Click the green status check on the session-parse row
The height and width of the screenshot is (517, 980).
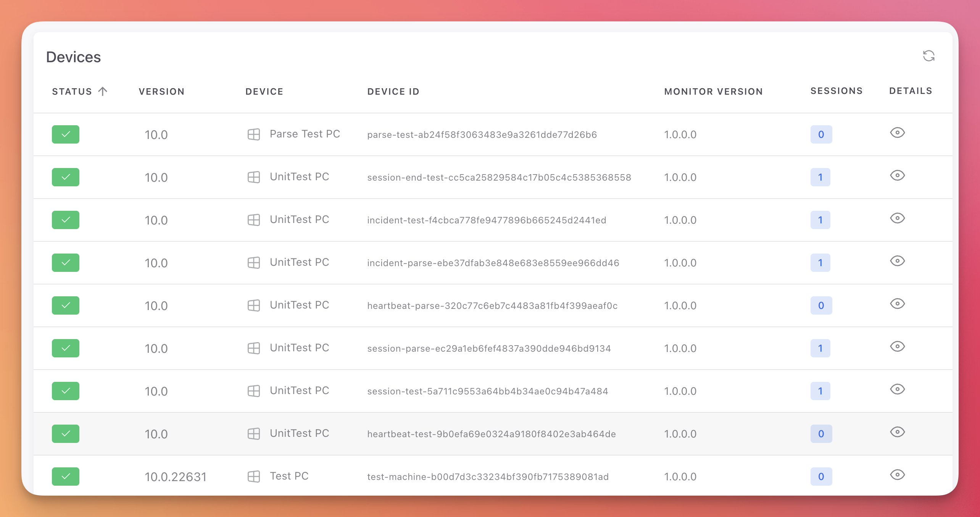(x=65, y=348)
